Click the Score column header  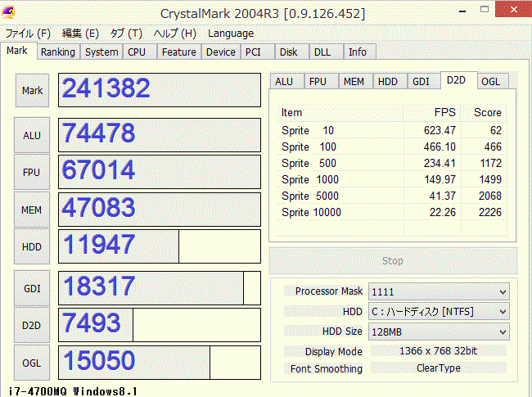(485, 112)
